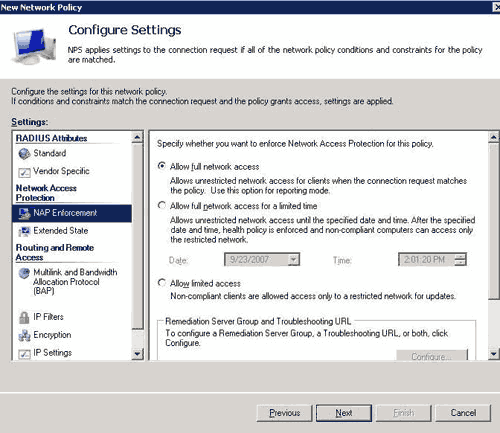
Task: Click settings list scroll down arrow
Action: point(137,354)
